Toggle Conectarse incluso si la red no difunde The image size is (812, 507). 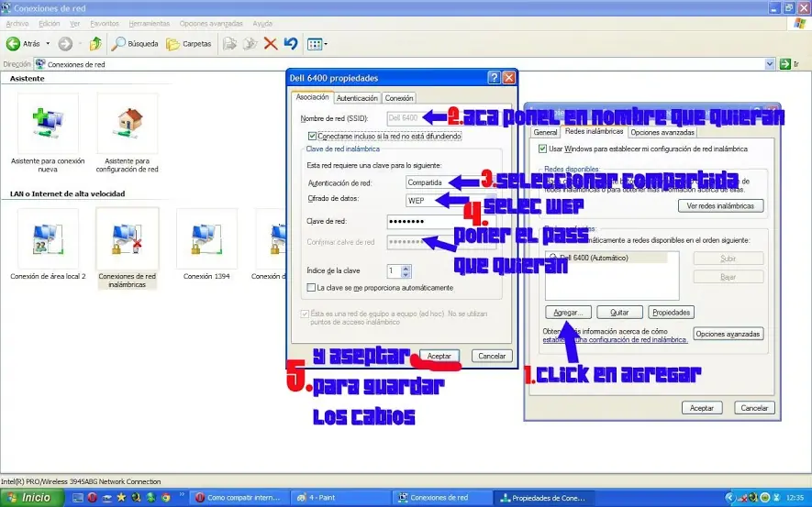pyautogui.click(x=312, y=136)
